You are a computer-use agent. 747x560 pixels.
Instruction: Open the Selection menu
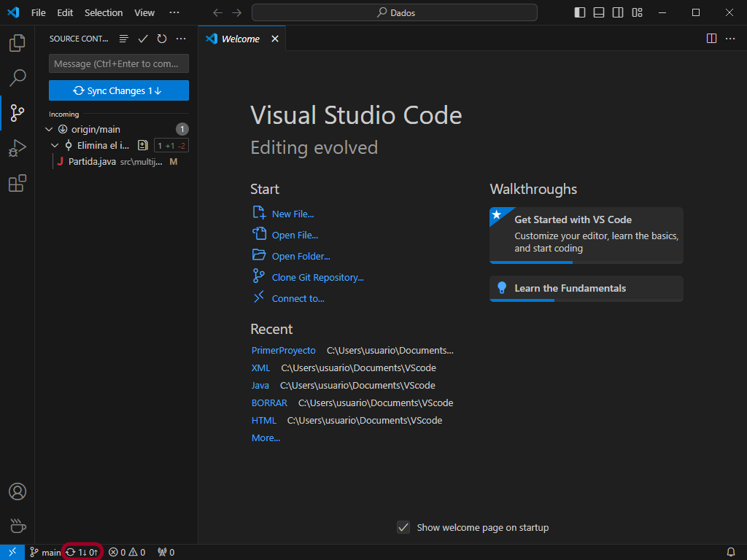(104, 13)
